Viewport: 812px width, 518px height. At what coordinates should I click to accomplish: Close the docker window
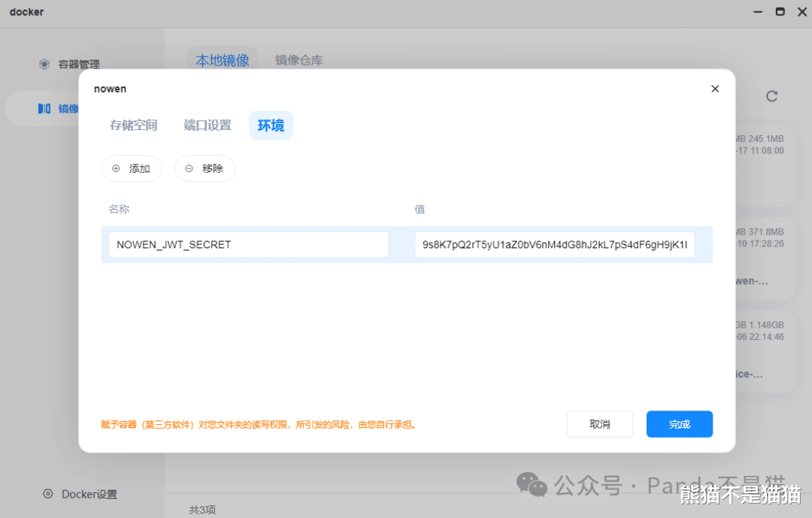[801, 12]
